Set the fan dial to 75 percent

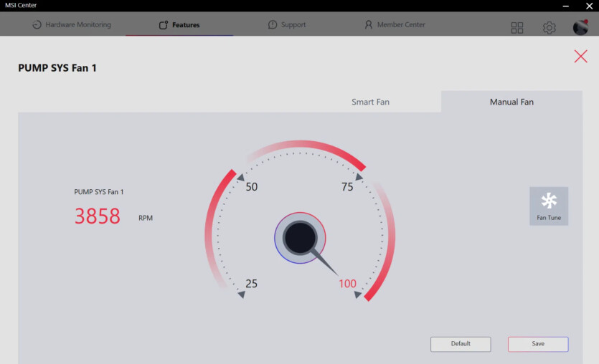click(x=347, y=186)
